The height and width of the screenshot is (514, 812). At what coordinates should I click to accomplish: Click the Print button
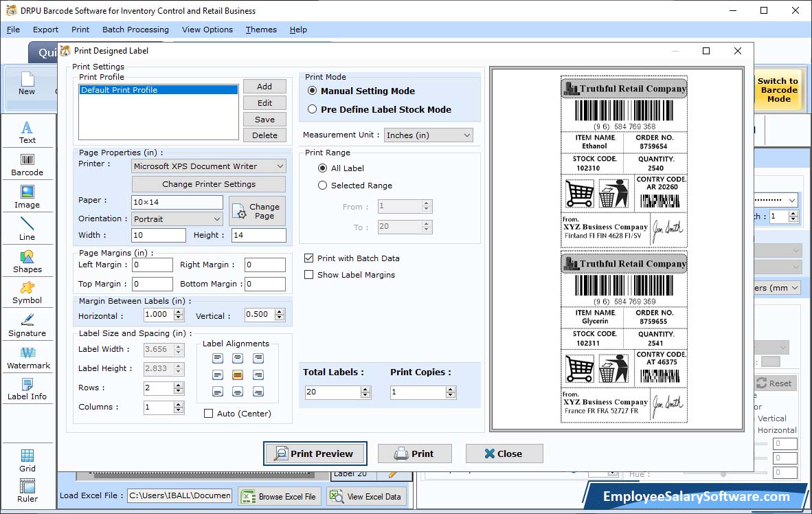click(415, 454)
